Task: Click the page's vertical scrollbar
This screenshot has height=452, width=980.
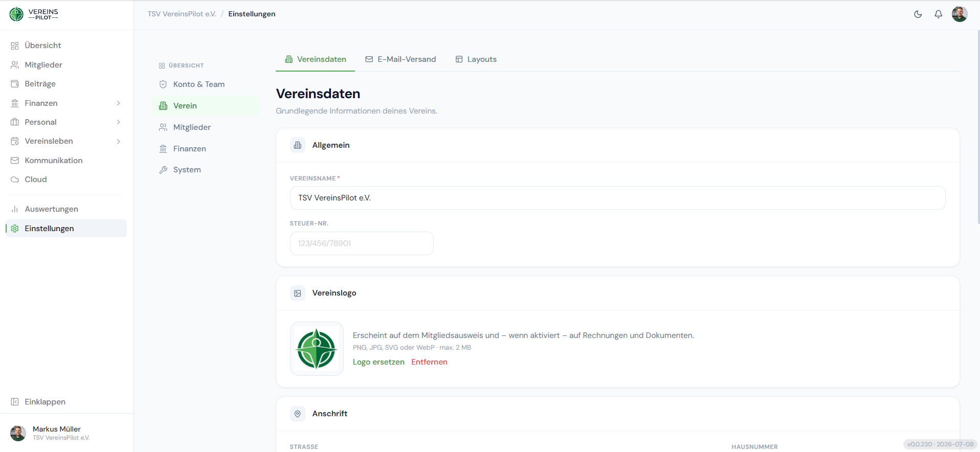Action: click(x=978, y=128)
